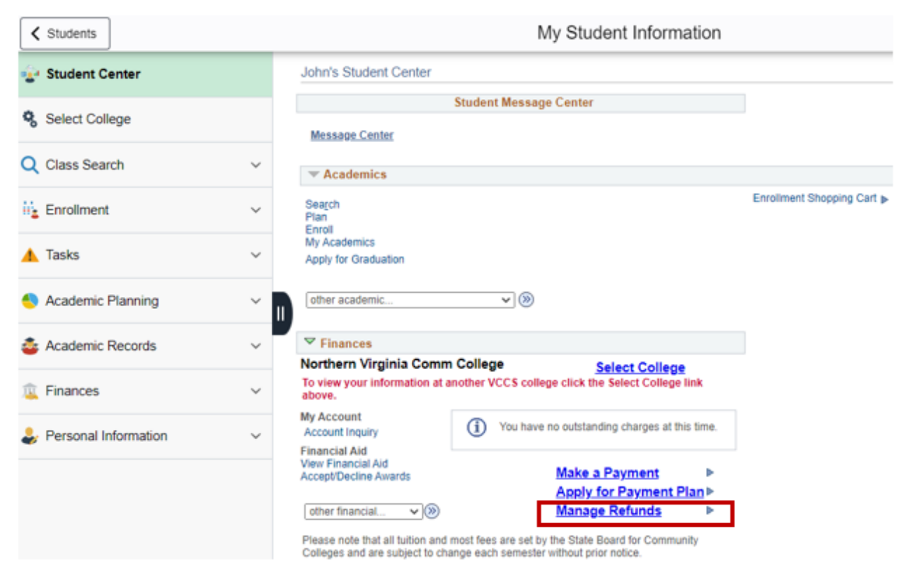Collapse the Finances section
This screenshot has height=572, width=924.
point(311,342)
